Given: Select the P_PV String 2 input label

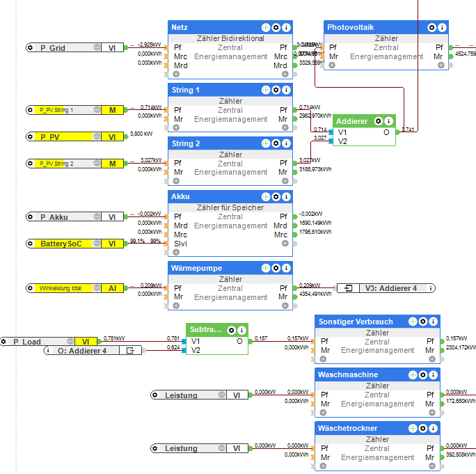Looking at the screenshot, I should click(x=56, y=164).
